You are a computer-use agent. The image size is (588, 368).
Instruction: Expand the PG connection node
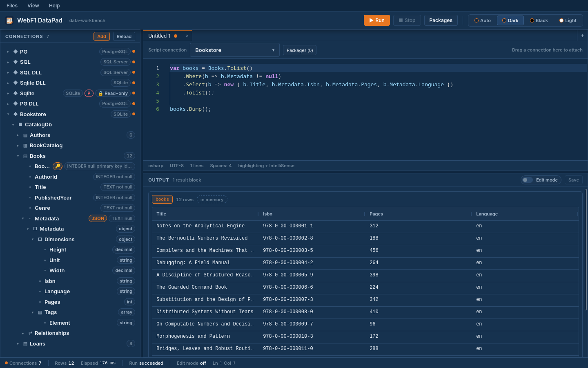(x=8, y=52)
